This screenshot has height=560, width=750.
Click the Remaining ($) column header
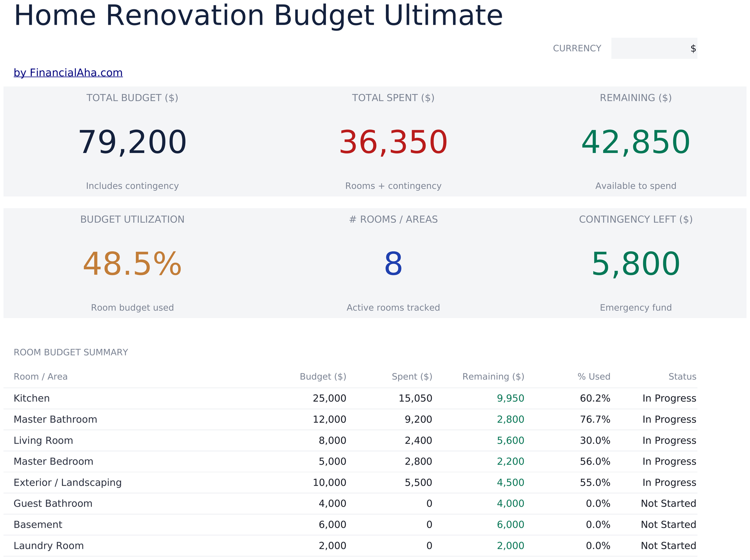pos(493,377)
